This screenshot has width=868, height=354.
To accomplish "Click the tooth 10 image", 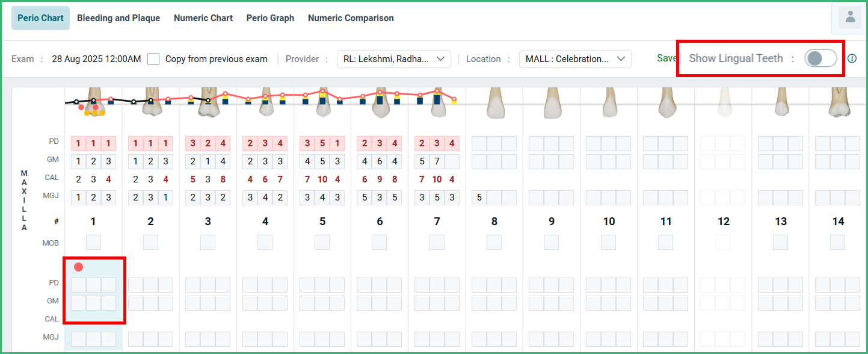I will coord(609,103).
